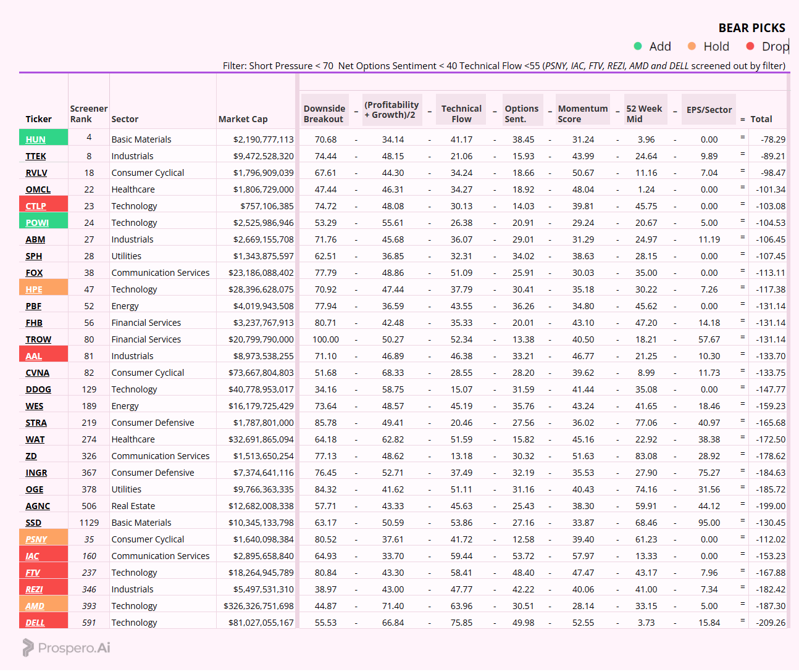Click the Real Estate sector cell
Image resolution: width=799 pixels, height=672 pixels.
133,506
